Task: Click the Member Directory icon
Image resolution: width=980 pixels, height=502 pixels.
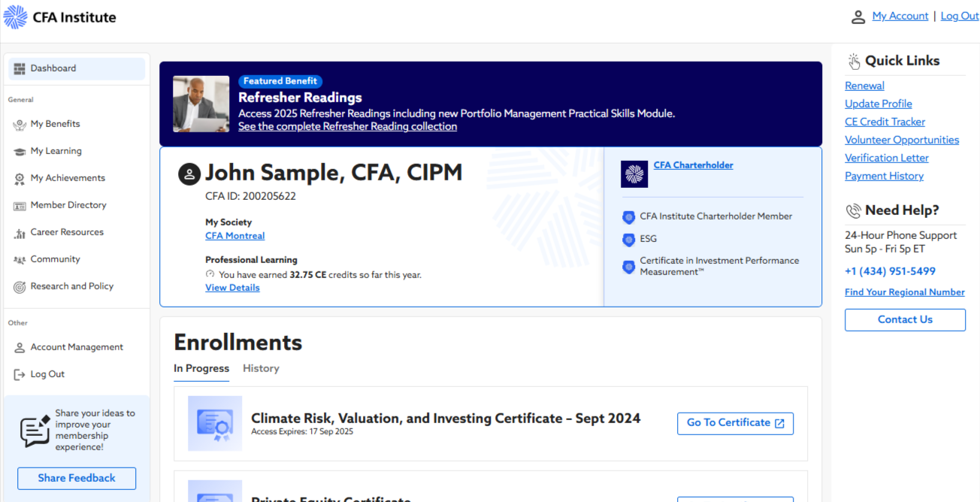Action: (x=20, y=205)
